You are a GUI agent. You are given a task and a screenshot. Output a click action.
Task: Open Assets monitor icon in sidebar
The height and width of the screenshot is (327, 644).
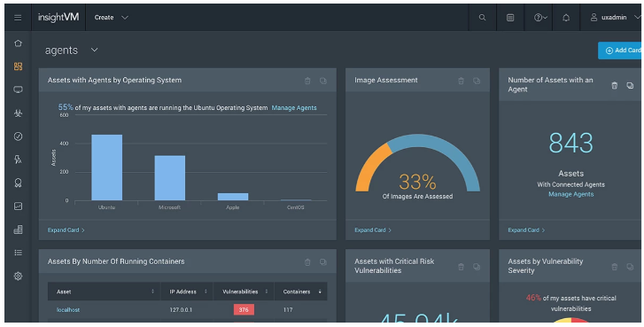pyautogui.click(x=18, y=90)
